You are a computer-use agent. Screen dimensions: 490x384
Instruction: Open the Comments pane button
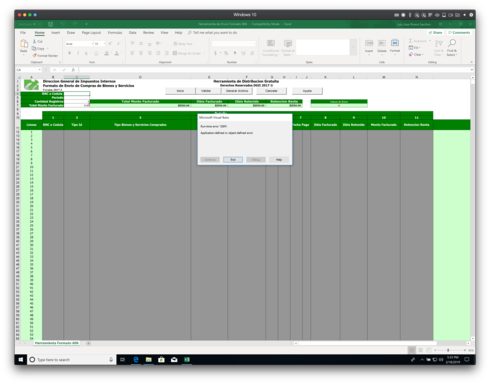(459, 33)
